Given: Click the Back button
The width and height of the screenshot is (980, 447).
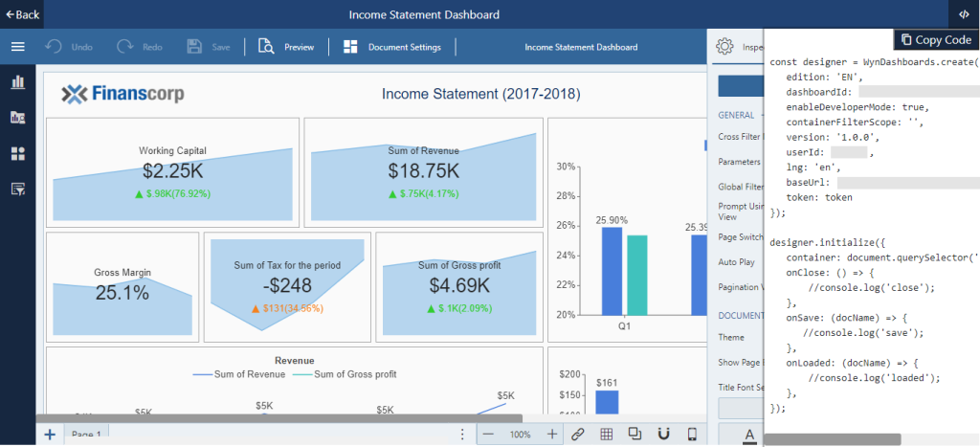Looking at the screenshot, I should pyautogui.click(x=22, y=14).
